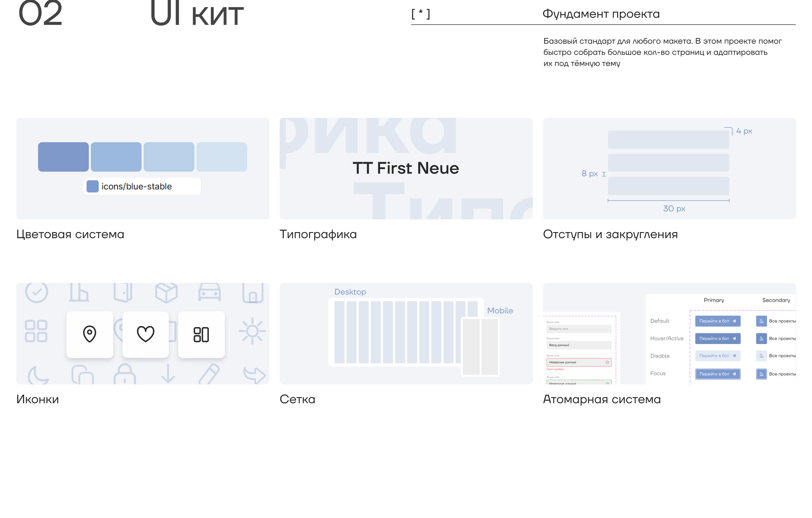Click the faded padlock icon
The width and height of the screenshot is (812, 518).
[x=125, y=374]
